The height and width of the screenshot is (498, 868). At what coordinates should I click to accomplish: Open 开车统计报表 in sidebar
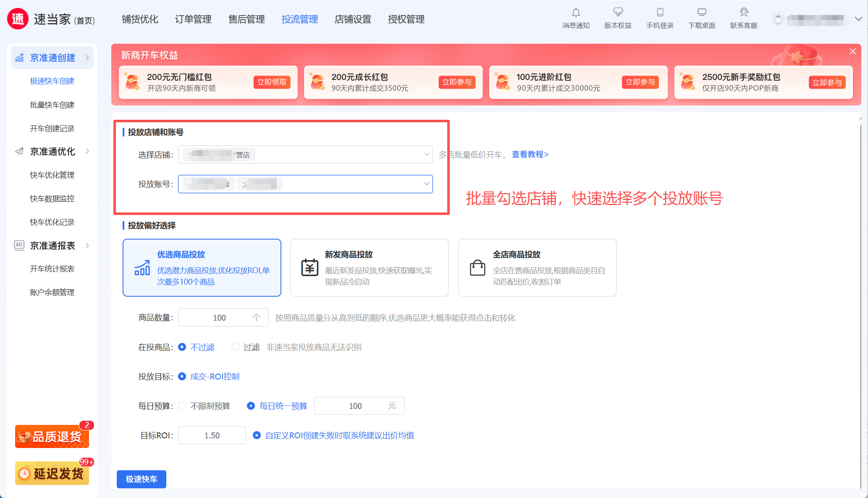pyautogui.click(x=52, y=269)
